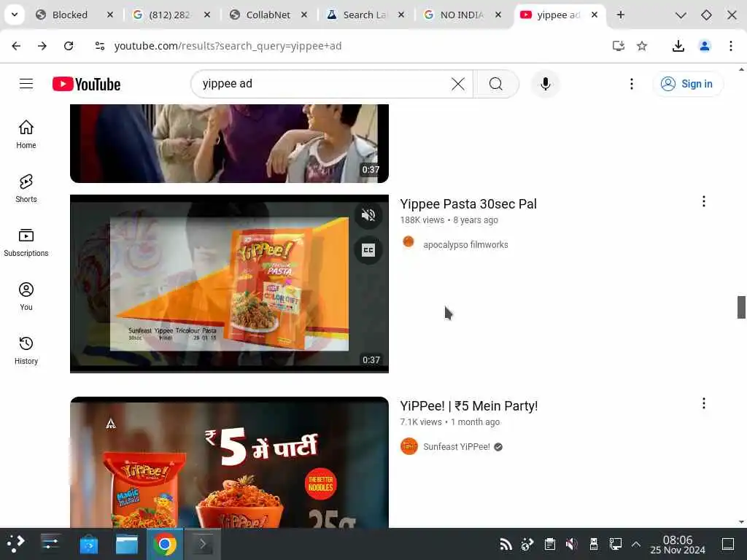Image resolution: width=747 pixels, height=560 pixels.
Task: Expand the tab search dropdown at far left
Action: (x=15, y=15)
